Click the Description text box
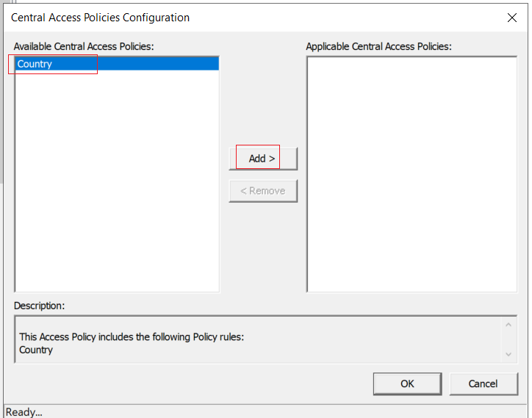This screenshot has width=532, height=418. tap(258, 339)
